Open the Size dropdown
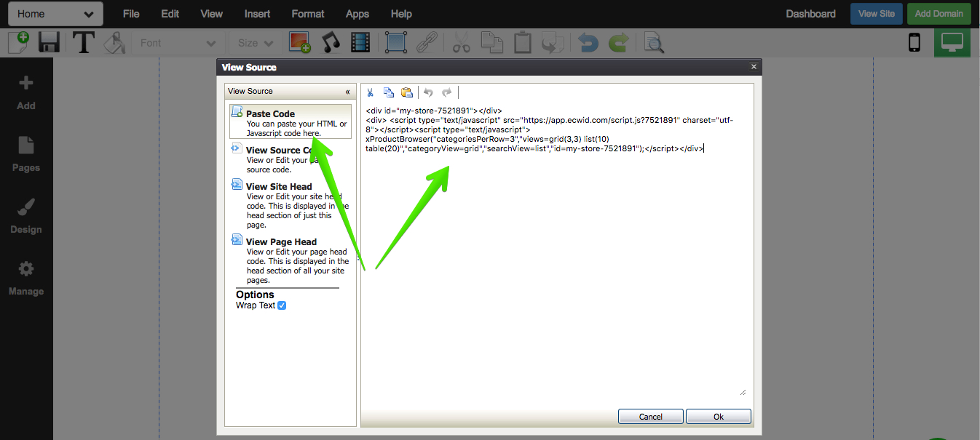Image resolution: width=980 pixels, height=440 pixels. click(x=256, y=43)
